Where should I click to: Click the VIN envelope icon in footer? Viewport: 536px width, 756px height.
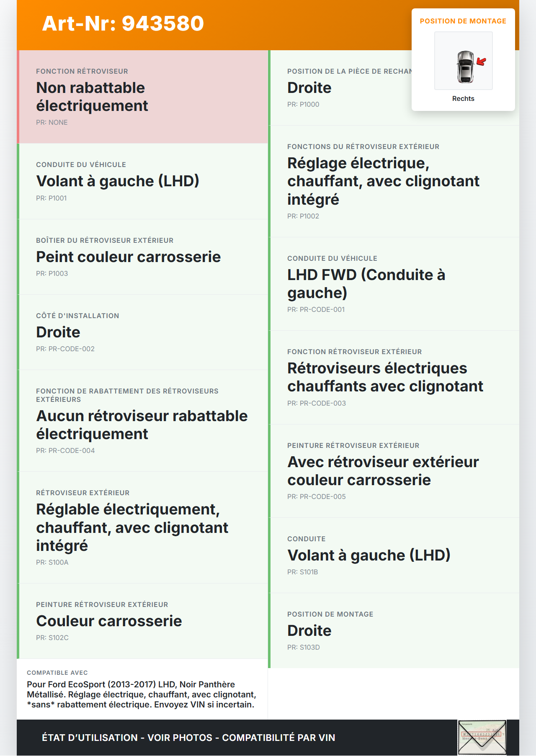(482, 737)
